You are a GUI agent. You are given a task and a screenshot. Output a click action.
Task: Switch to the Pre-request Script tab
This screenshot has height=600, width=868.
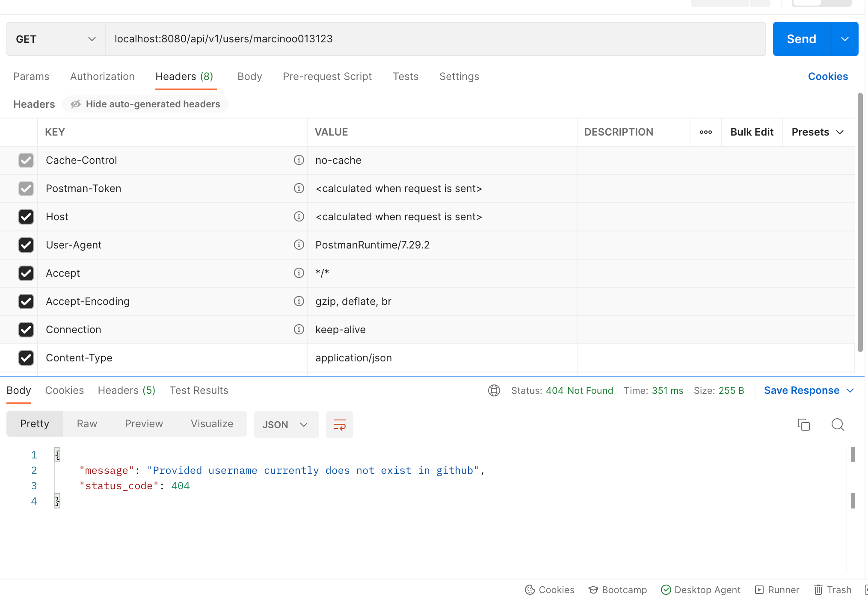(x=327, y=76)
